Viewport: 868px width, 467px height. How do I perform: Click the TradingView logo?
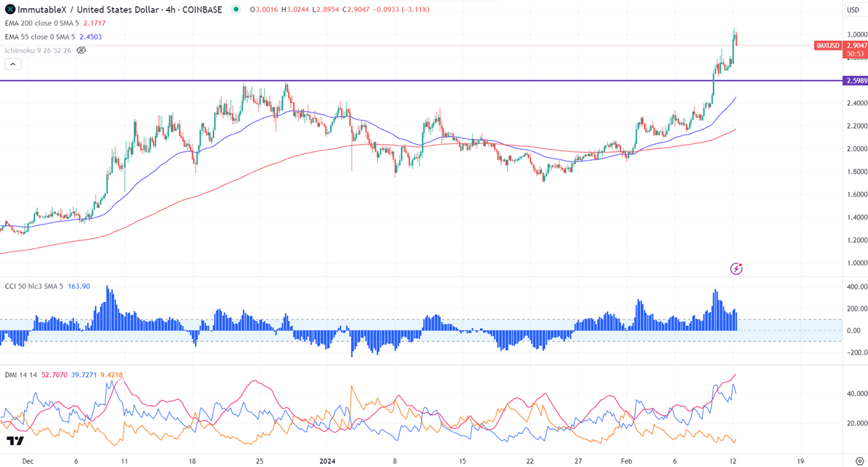15,441
